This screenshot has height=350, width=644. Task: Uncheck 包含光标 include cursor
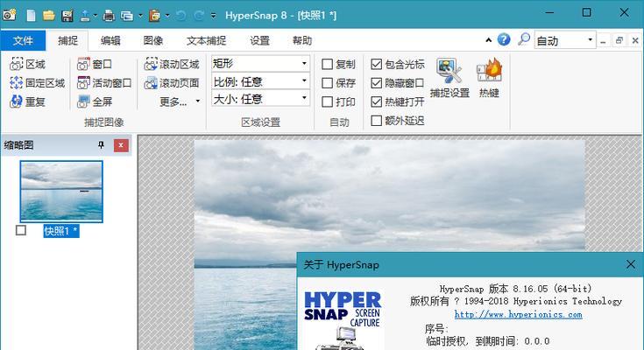[376, 64]
